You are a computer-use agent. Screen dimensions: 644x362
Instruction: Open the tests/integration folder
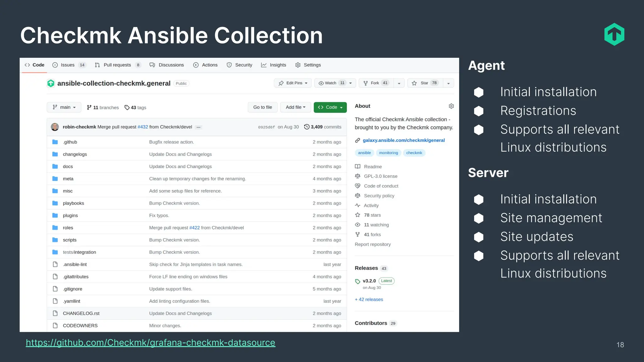point(80,252)
